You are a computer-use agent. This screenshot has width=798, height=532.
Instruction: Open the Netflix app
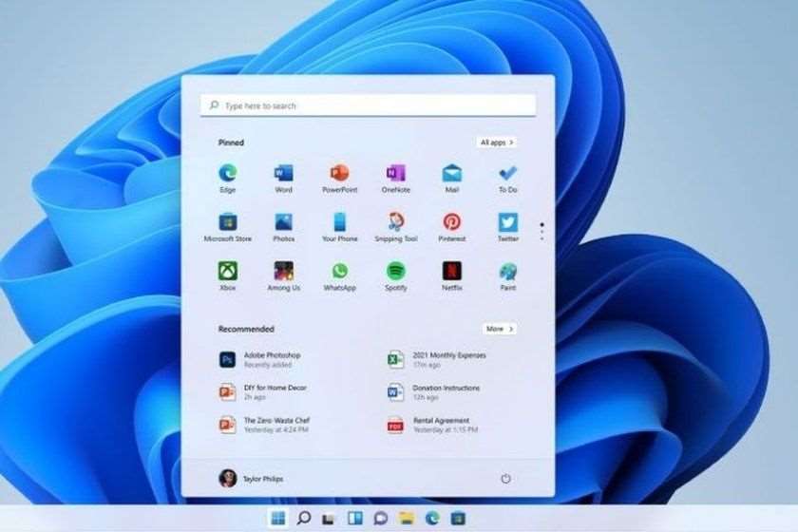pos(452,276)
